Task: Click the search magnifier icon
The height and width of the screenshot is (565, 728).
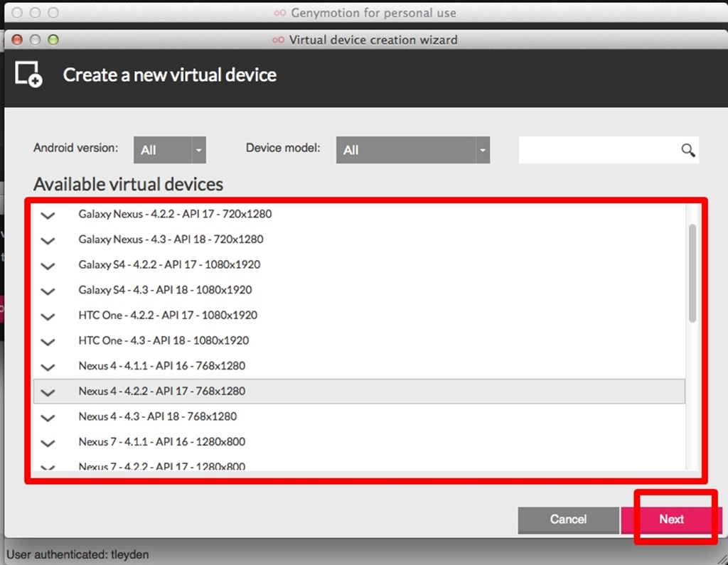Action: (688, 150)
